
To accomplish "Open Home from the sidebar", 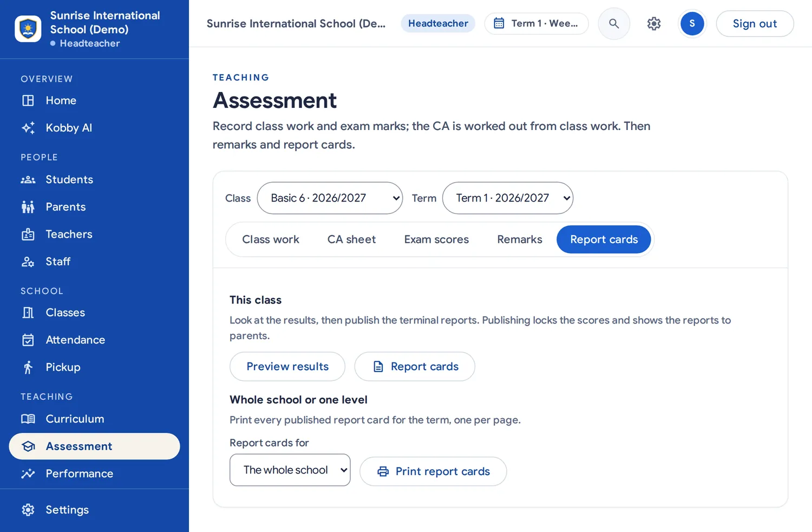I will pos(94,101).
